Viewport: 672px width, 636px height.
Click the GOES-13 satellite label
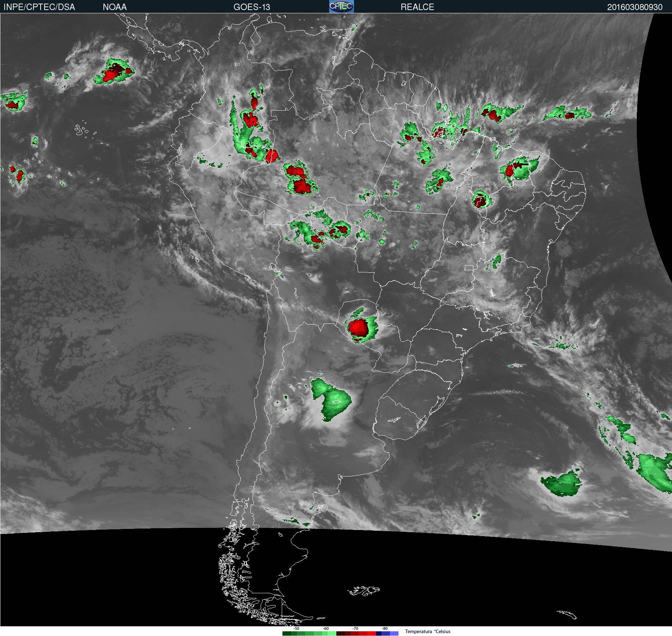click(252, 7)
